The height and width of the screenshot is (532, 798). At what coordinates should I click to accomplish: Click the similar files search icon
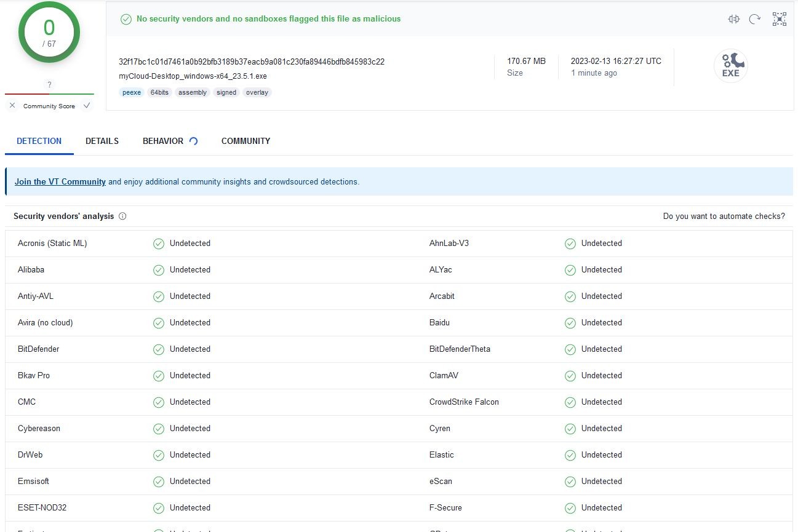(x=733, y=19)
